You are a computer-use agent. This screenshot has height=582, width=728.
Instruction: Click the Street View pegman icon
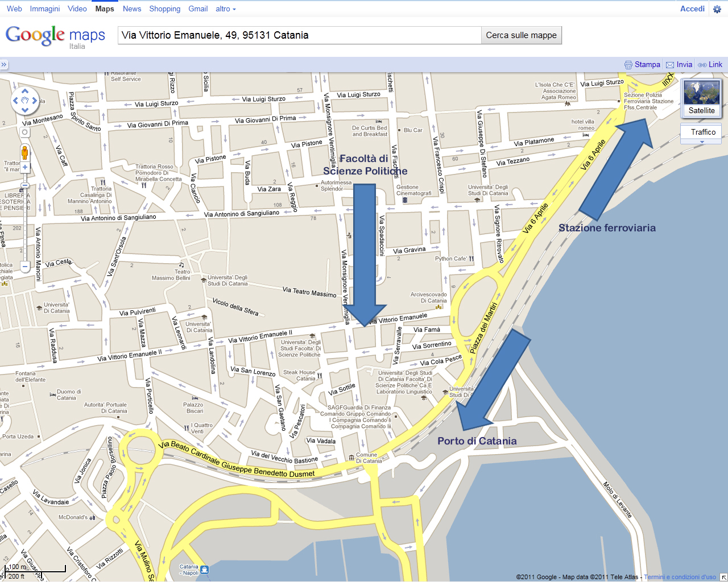click(x=24, y=152)
